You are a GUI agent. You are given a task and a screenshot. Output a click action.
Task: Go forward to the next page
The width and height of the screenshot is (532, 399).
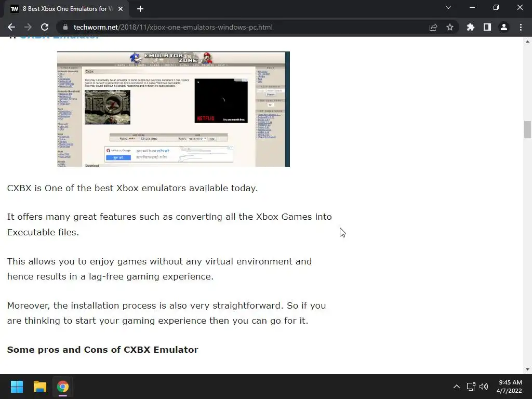pyautogui.click(x=28, y=27)
